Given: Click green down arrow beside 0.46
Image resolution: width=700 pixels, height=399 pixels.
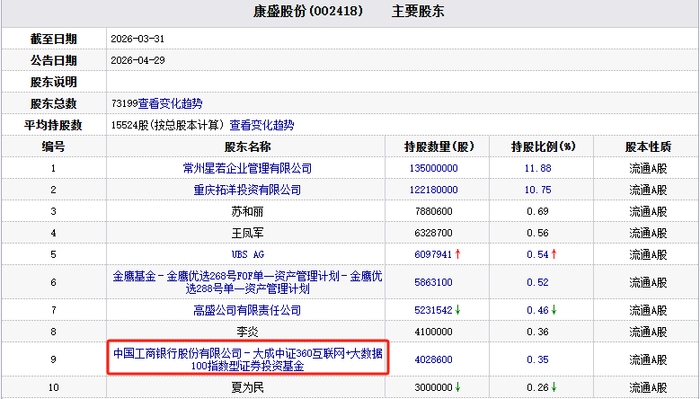Looking at the screenshot, I should point(554,310).
